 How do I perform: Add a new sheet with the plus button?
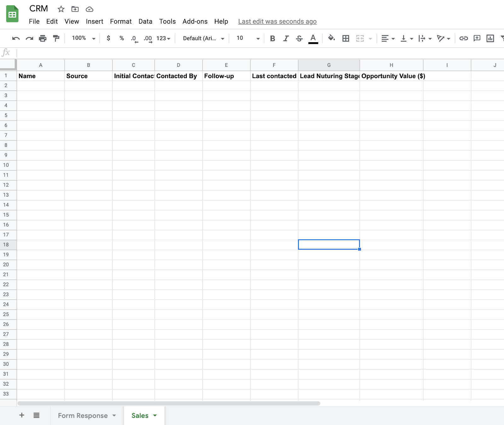point(21,415)
